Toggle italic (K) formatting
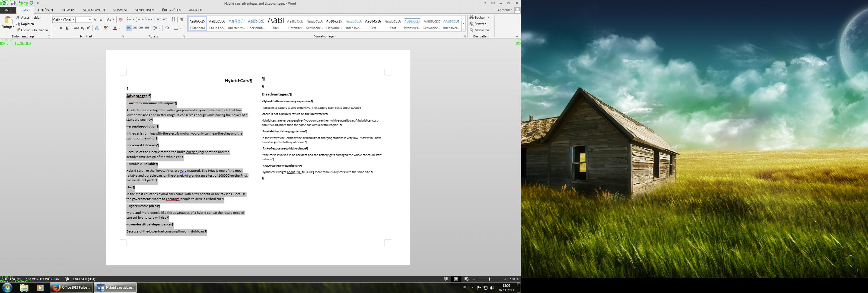 (x=61, y=28)
